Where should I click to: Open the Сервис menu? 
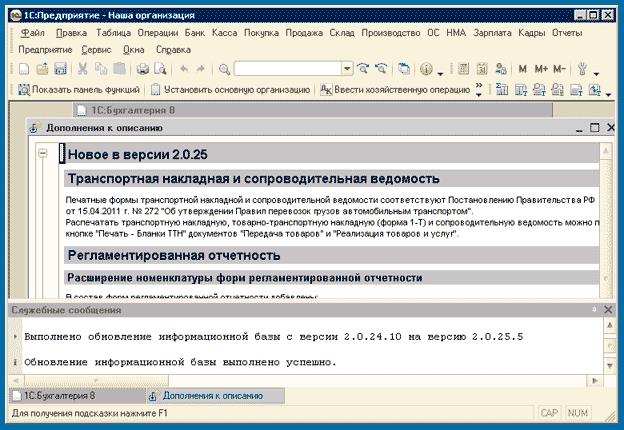(97, 48)
